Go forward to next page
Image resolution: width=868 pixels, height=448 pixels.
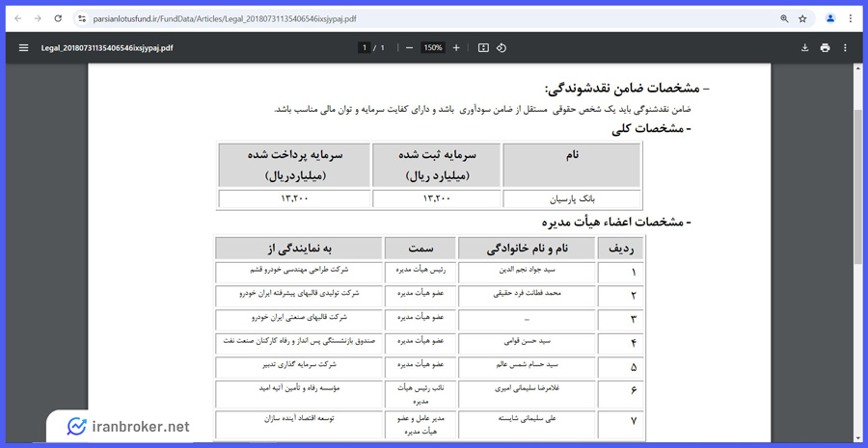click(x=38, y=18)
